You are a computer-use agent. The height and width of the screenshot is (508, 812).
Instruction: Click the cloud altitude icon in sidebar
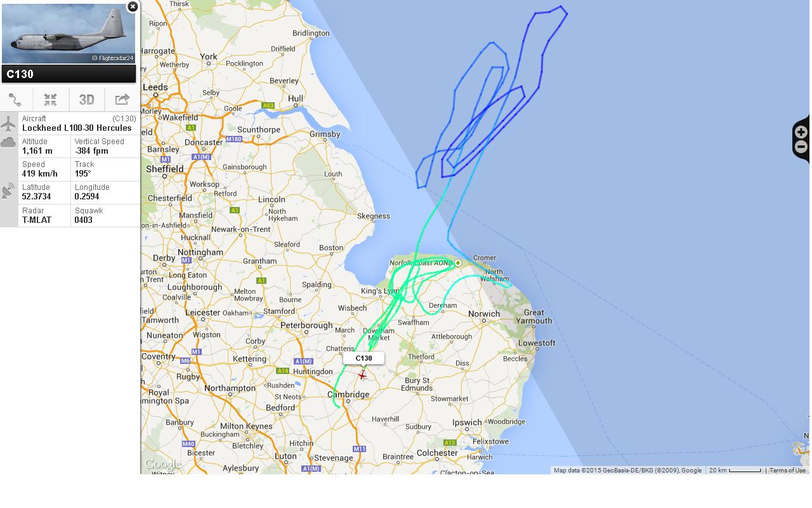(8, 143)
